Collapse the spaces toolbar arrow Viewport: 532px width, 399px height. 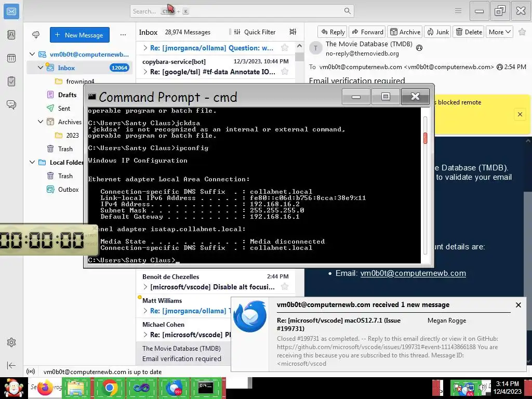pyautogui.click(x=11, y=365)
